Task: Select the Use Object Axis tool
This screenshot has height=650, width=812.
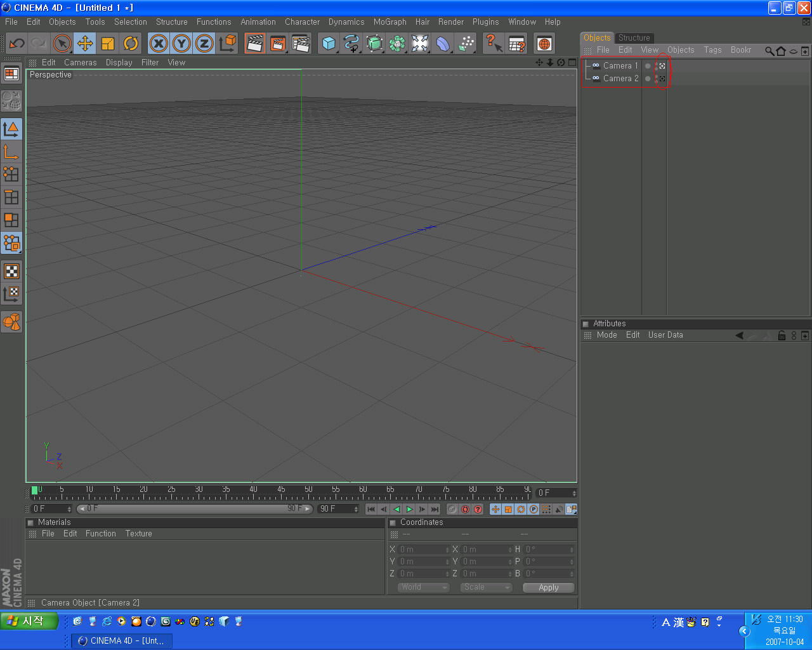Action: click(x=11, y=152)
